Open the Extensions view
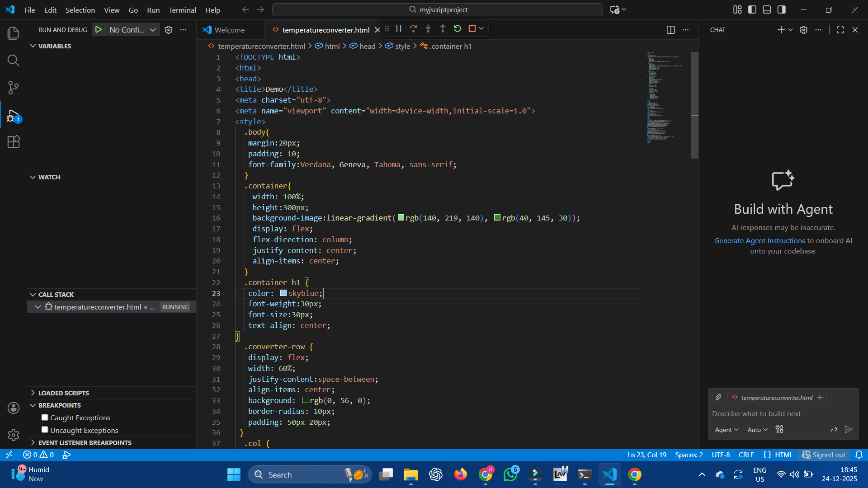 click(x=14, y=142)
